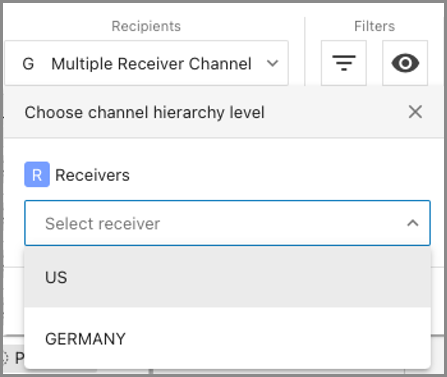
Task: Close the Choose channel hierarchy level panel
Action: 415,112
